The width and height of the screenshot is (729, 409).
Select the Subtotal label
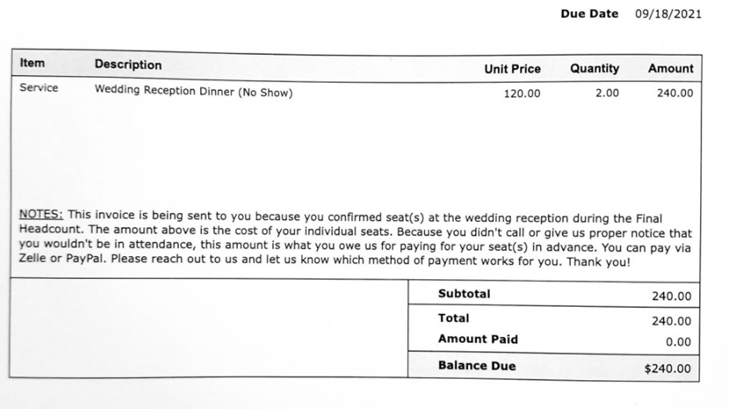click(x=464, y=293)
